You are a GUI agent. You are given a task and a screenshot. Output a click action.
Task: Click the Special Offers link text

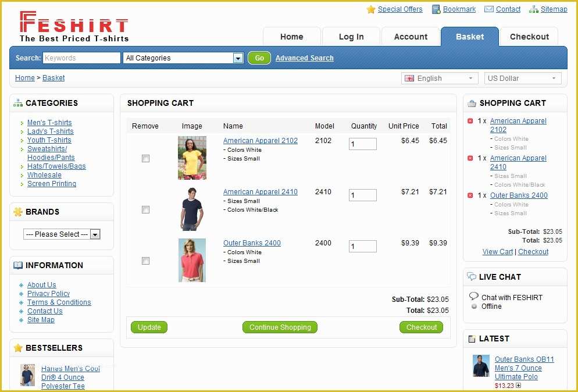pyautogui.click(x=400, y=9)
